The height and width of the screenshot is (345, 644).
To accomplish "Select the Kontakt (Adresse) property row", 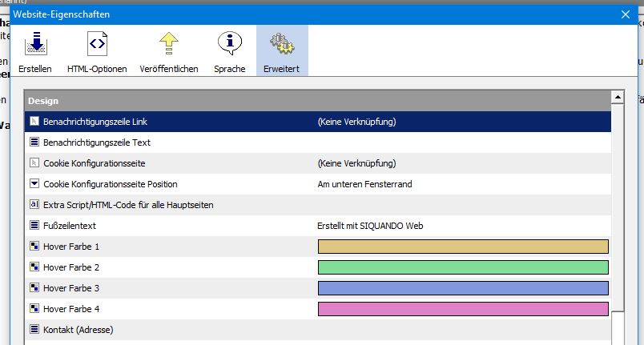I will click(x=160, y=330).
